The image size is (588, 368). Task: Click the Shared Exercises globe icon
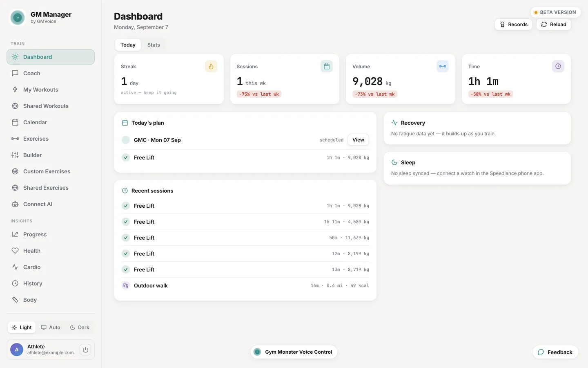15,188
